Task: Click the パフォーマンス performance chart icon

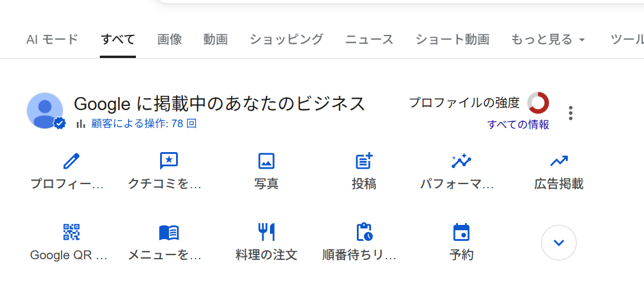Action: click(x=461, y=161)
